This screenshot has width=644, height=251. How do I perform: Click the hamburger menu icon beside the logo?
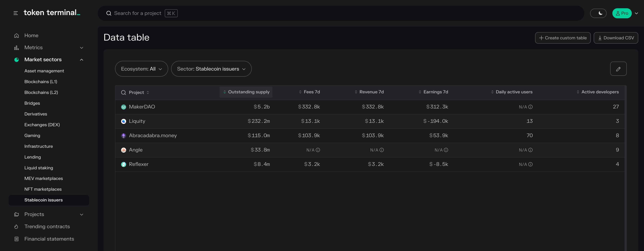point(15,13)
